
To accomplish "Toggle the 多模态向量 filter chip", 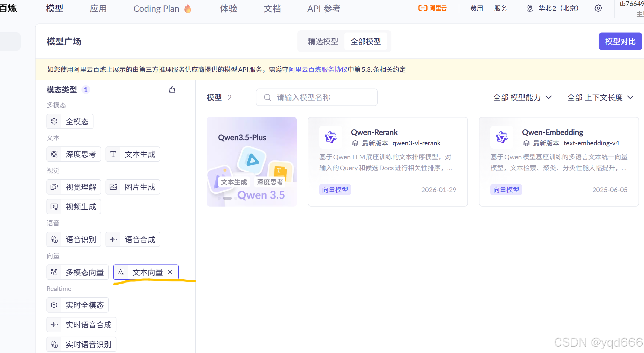I will [x=78, y=272].
